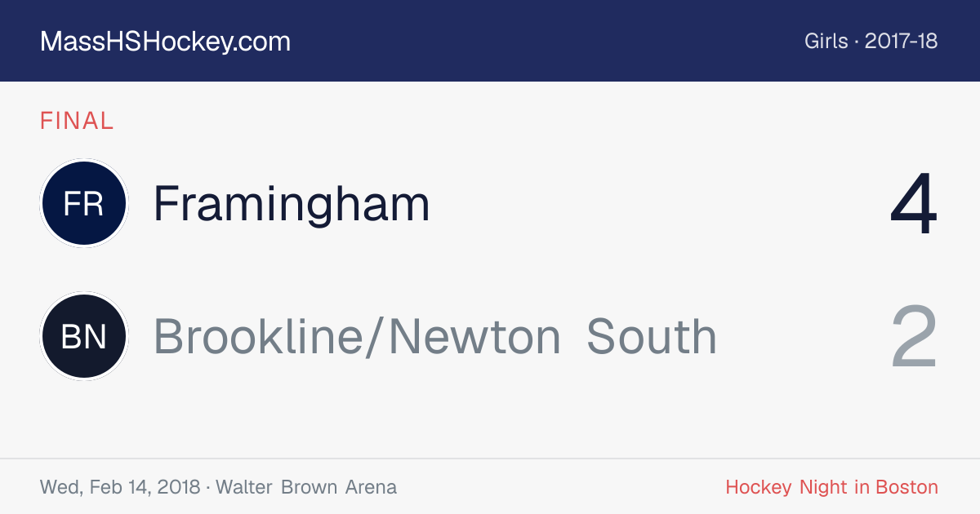Screen dimensions: 980x514
Task: Click the word South in team name
Action: 652,336
